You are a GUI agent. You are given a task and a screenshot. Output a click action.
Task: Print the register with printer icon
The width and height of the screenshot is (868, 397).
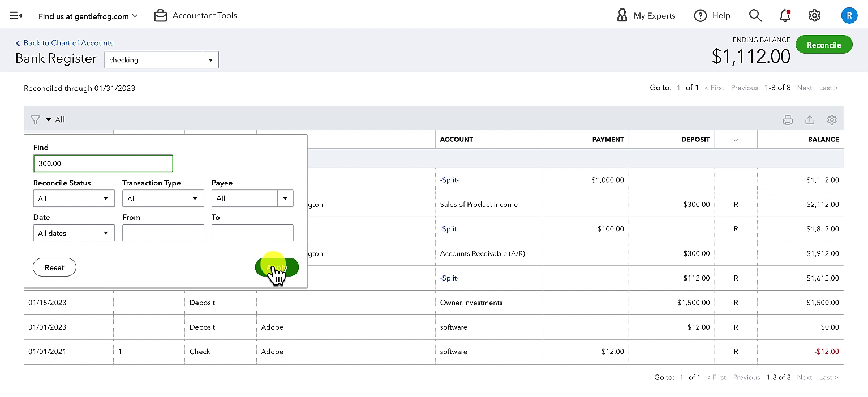coord(788,120)
